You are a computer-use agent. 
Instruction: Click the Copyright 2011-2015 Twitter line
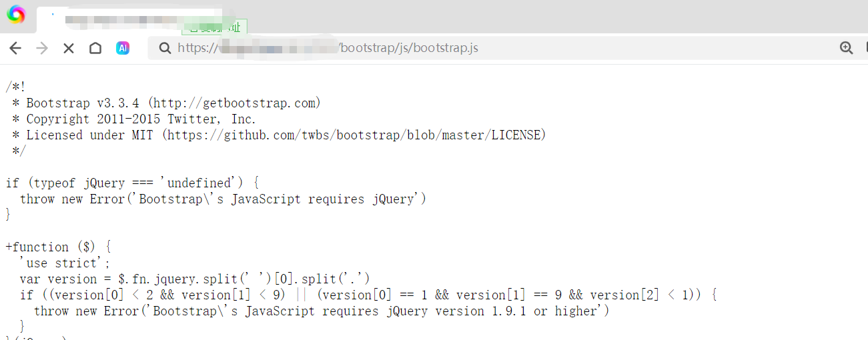(x=140, y=119)
